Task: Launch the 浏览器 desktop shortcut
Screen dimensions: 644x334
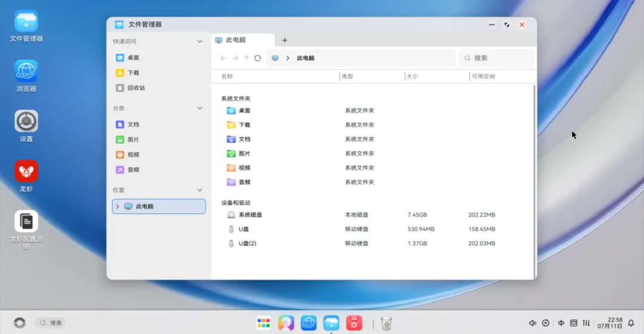Action: pyautogui.click(x=26, y=76)
